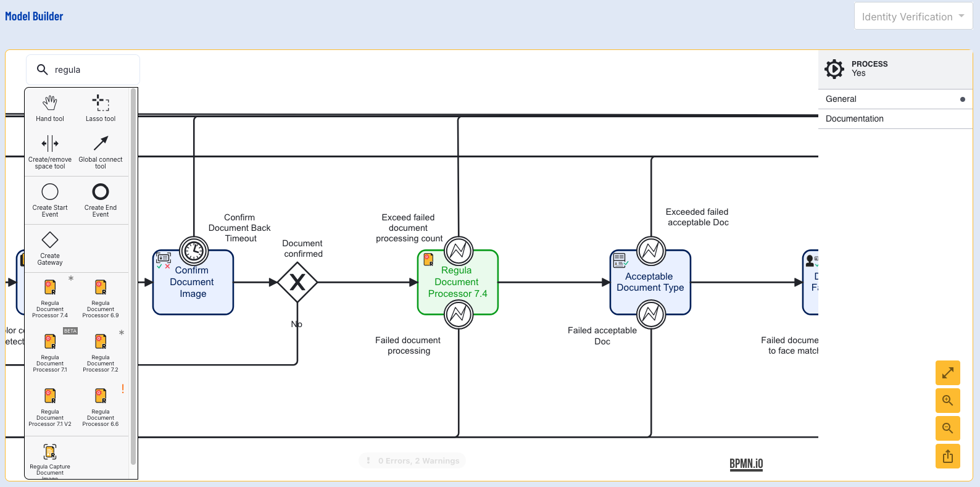Open the BPMN.iO logo link

tap(746, 464)
